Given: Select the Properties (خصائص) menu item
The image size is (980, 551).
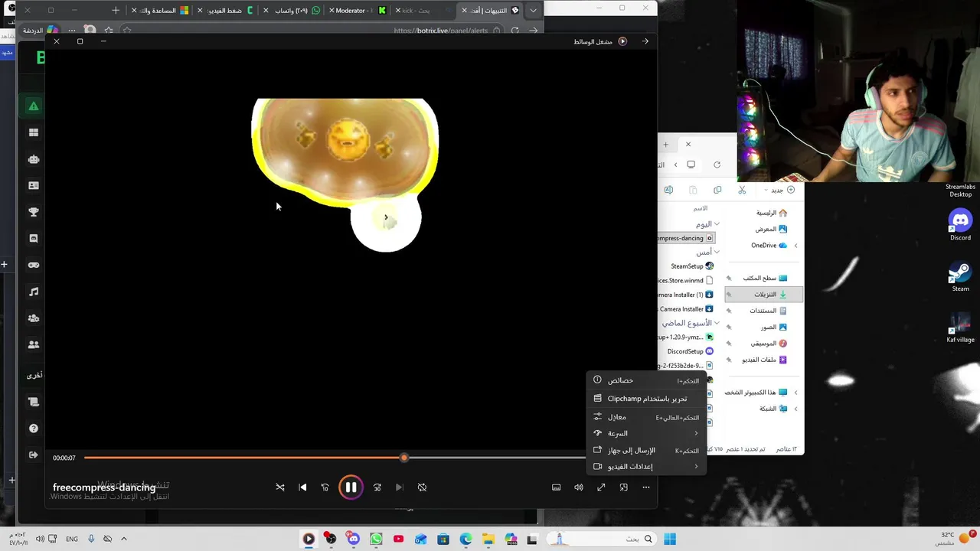Looking at the screenshot, I should pyautogui.click(x=647, y=380).
